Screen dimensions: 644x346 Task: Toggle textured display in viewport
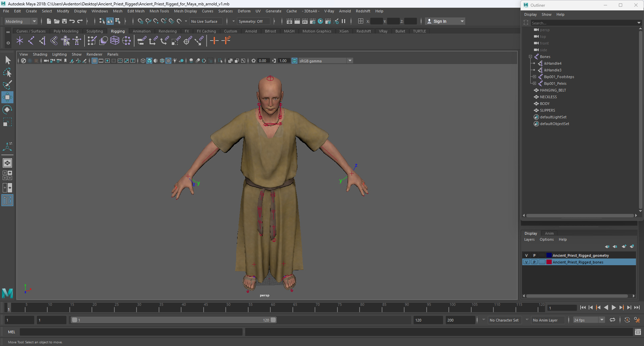(168, 61)
